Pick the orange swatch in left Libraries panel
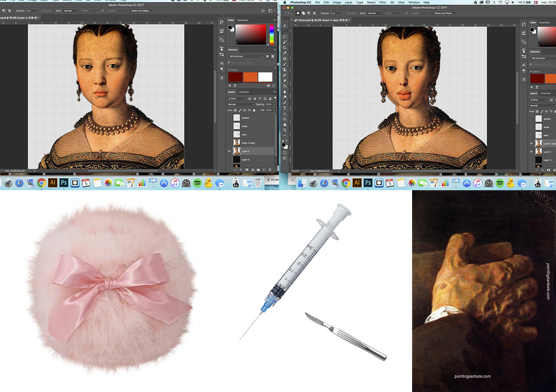 250,77
